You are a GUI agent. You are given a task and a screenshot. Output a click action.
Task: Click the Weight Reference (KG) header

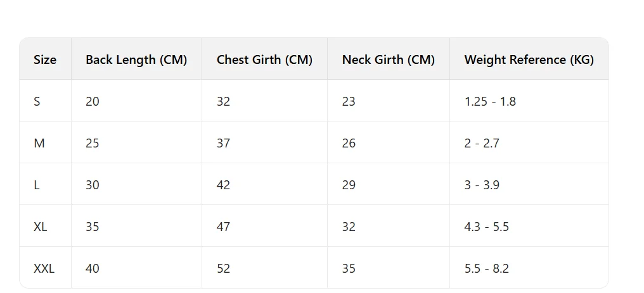pos(529,59)
